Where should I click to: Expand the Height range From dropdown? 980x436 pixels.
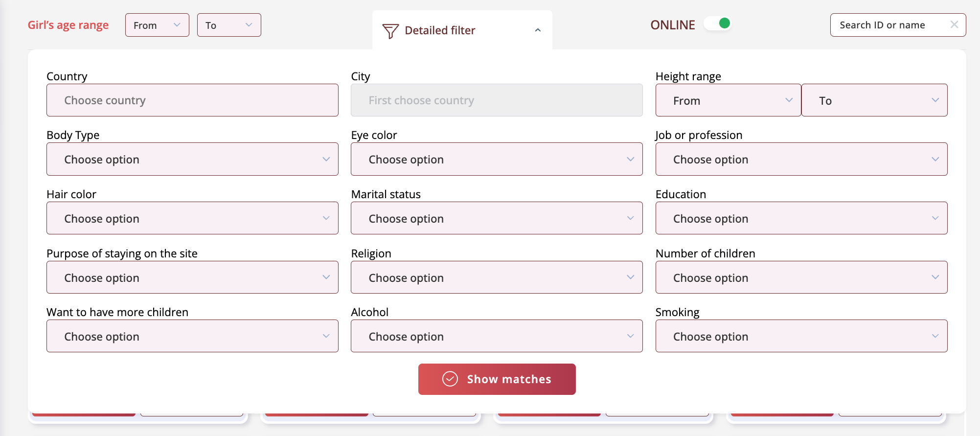coord(728,100)
